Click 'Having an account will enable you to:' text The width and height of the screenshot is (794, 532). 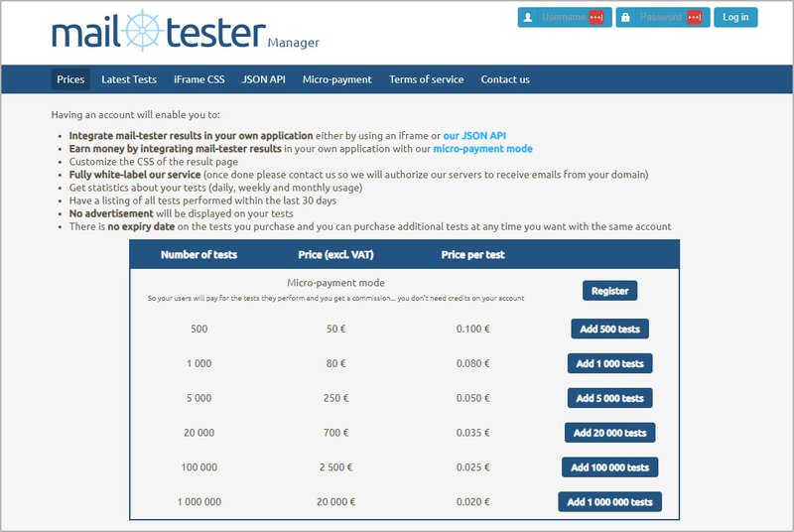click(x=136, y=115)
